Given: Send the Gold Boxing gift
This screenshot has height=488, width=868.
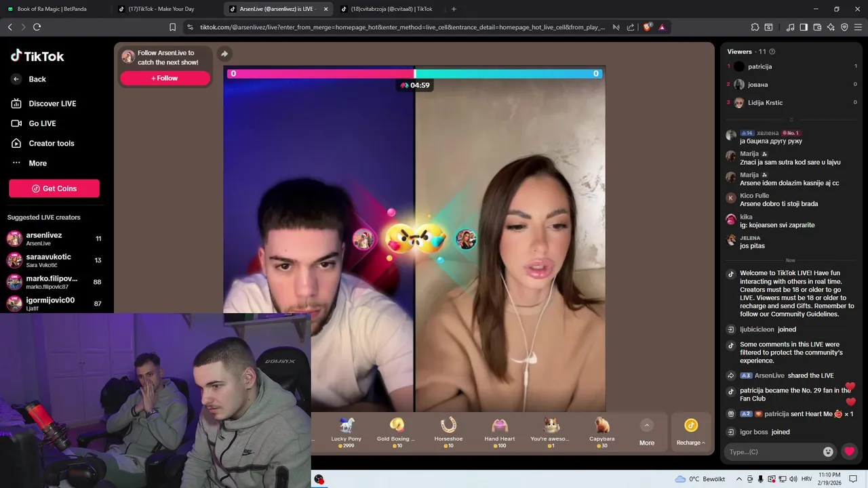Looking at the screenshot, I should pos(397,432).
